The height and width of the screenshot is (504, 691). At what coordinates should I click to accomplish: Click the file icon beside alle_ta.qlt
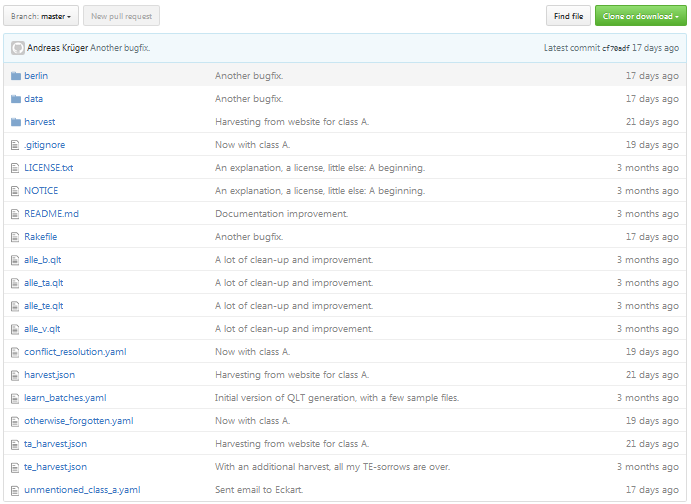click(15, 283)
